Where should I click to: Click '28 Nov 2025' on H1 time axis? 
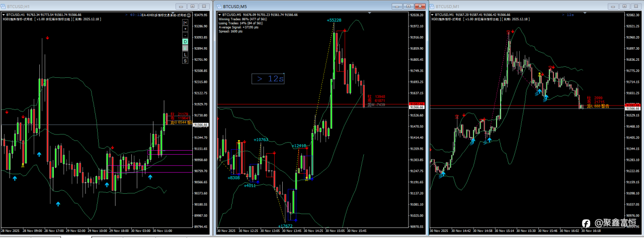pyautogui.click(x=10, y=230)
